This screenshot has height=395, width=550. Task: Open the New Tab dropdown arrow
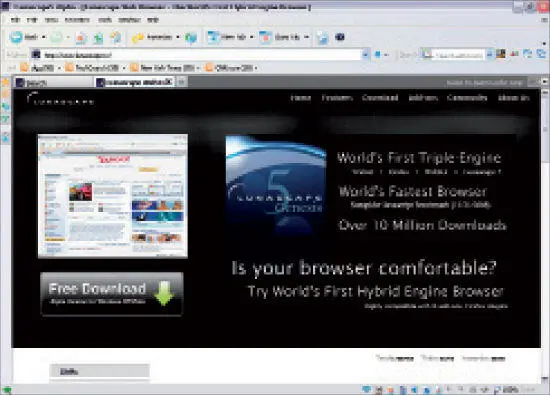coord(251,37)
